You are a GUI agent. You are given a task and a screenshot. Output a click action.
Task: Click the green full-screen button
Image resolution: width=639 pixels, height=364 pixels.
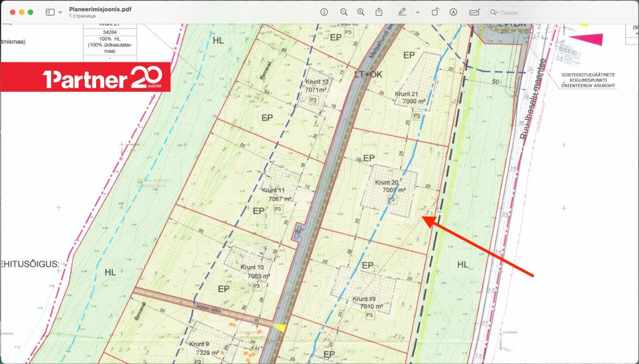point(30,12)
